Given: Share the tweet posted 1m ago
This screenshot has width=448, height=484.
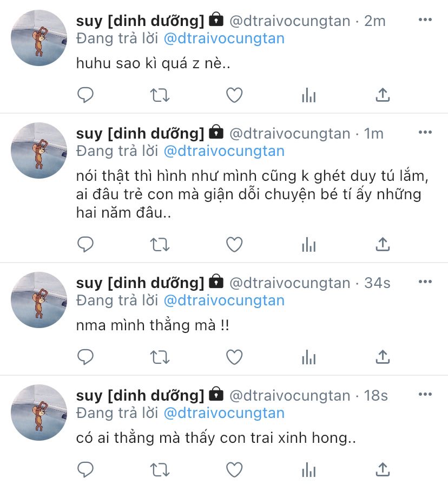Looking at the screenshot, I should point(383,244).
